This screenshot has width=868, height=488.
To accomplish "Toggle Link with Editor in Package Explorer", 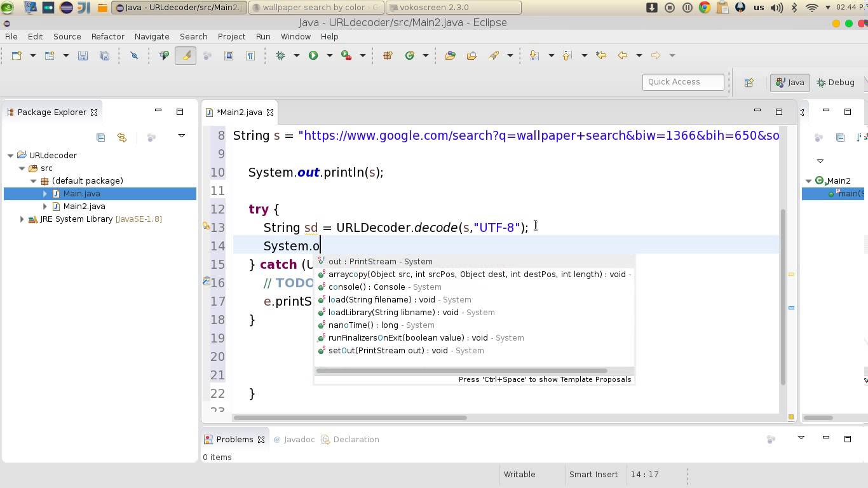I will click(121, 137).
